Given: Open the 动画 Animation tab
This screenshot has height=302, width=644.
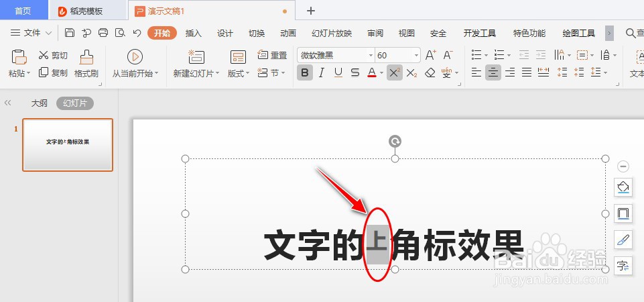Looking at the screenshot, I should click(288, 34).
